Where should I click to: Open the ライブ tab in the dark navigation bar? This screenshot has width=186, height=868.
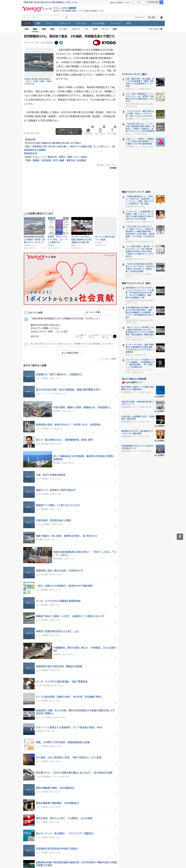49,24
